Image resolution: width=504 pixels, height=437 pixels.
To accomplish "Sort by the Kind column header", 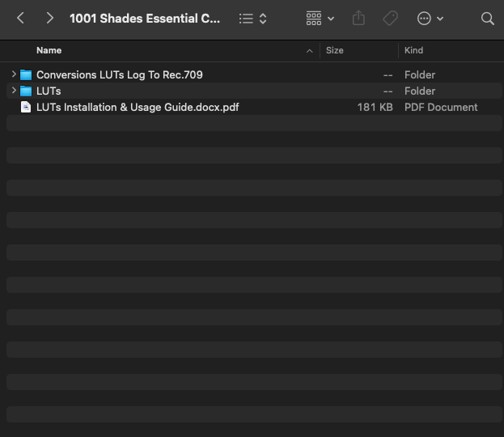I will (413, 50).
